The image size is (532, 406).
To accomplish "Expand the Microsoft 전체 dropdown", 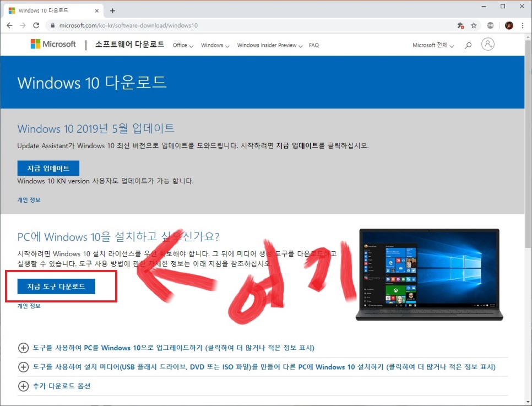I will click(433, 45).
